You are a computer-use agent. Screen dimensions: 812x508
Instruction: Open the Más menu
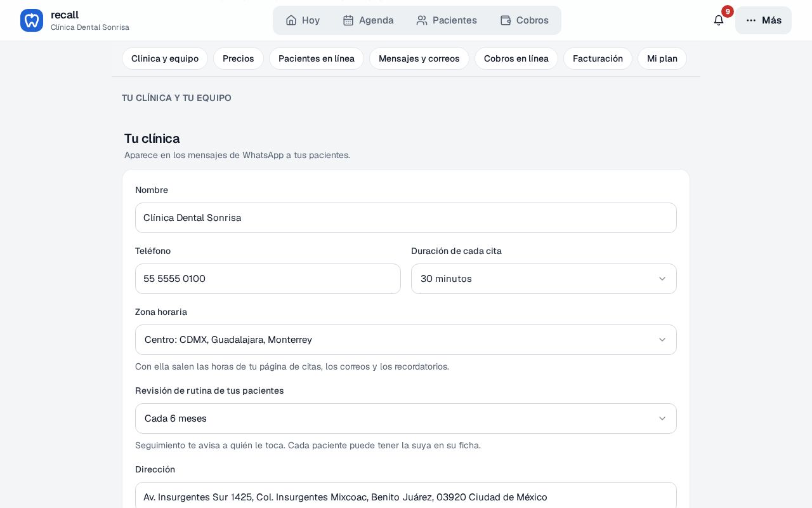(763, 20)
